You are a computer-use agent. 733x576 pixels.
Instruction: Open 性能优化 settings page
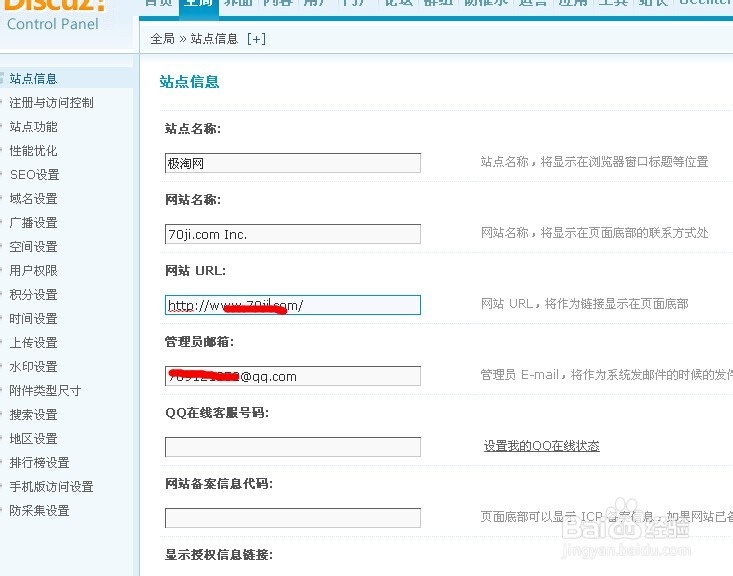point(33,151)
